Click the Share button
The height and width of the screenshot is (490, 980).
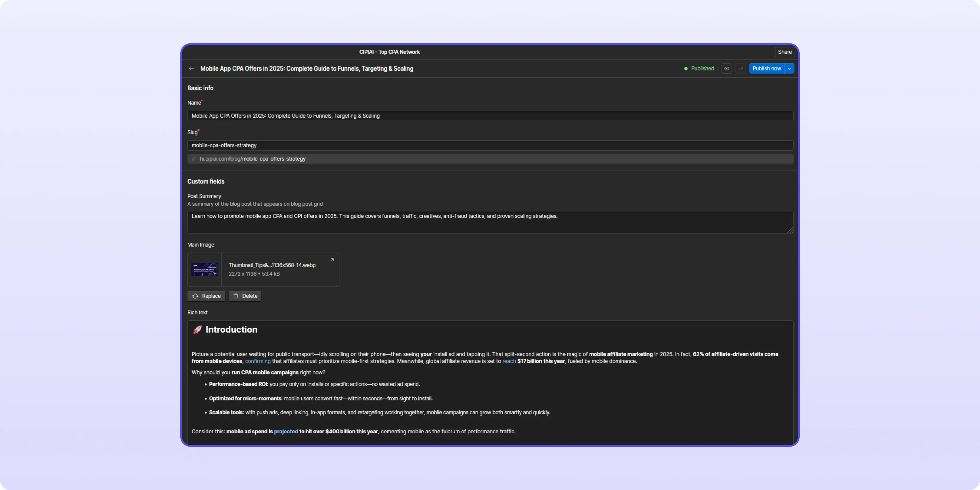[x=785, y=52]
